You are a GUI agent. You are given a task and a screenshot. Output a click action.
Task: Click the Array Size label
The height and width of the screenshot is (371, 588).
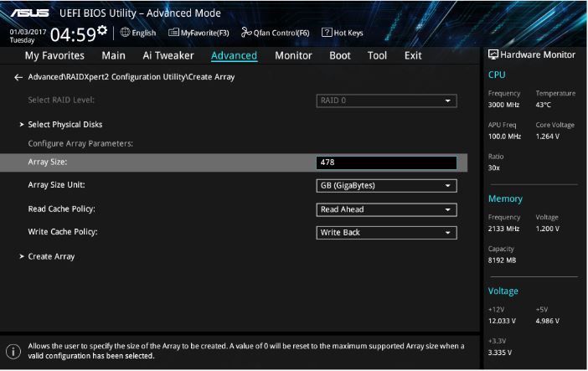(48, 162)
